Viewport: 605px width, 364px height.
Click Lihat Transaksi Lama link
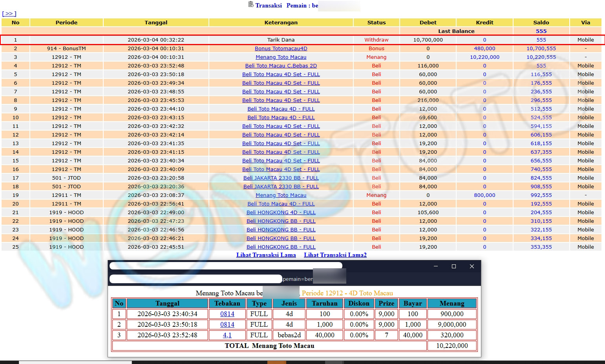266,255
